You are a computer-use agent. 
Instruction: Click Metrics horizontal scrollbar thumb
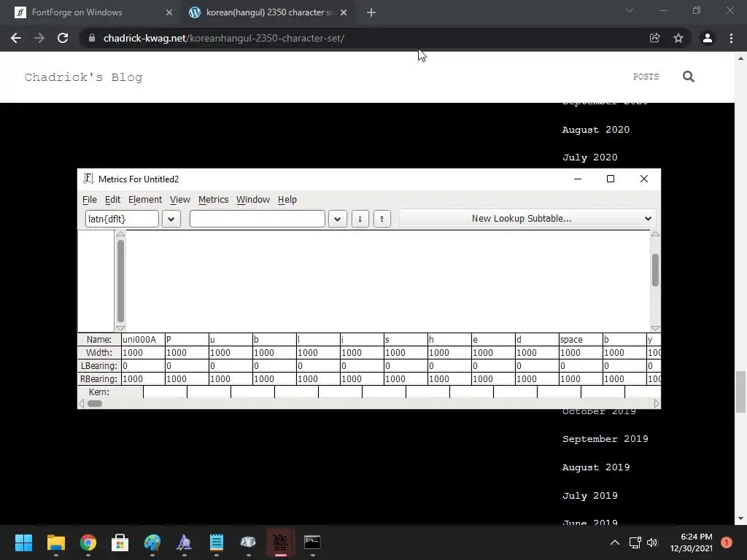point(95,404)
